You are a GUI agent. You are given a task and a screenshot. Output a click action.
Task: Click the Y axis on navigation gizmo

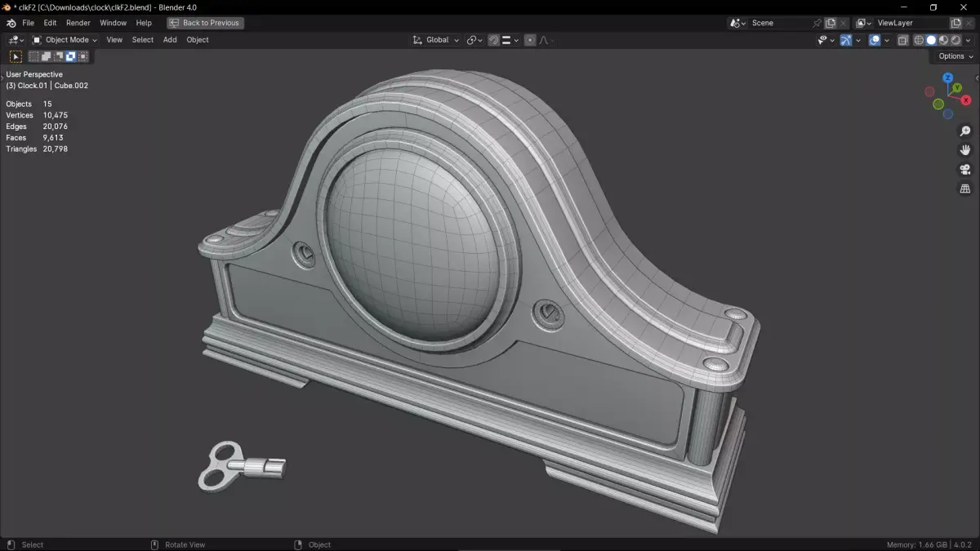tap(957, 87)
